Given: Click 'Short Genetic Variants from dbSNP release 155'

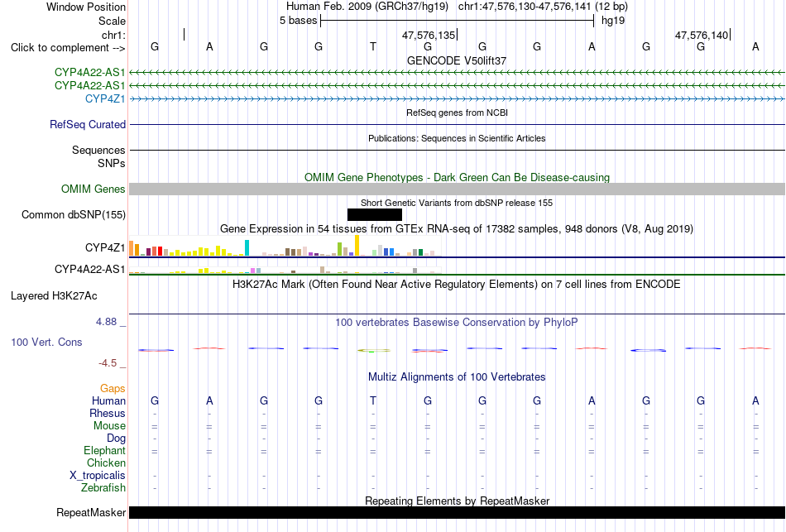Looking at the screenshot, I should pyautogui.click(x=457, y=203).
